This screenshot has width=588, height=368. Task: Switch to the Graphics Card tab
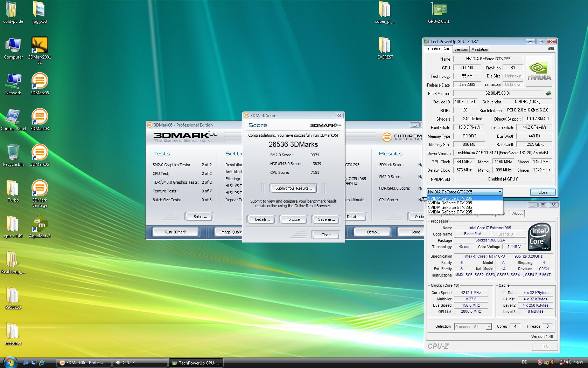point(438,49)
